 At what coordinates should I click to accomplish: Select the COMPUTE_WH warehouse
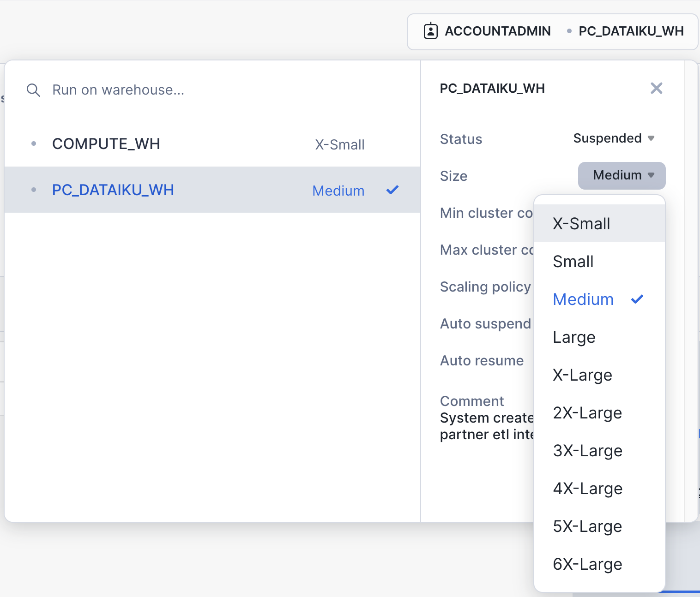pyautogui.click(x=106, y=144)
